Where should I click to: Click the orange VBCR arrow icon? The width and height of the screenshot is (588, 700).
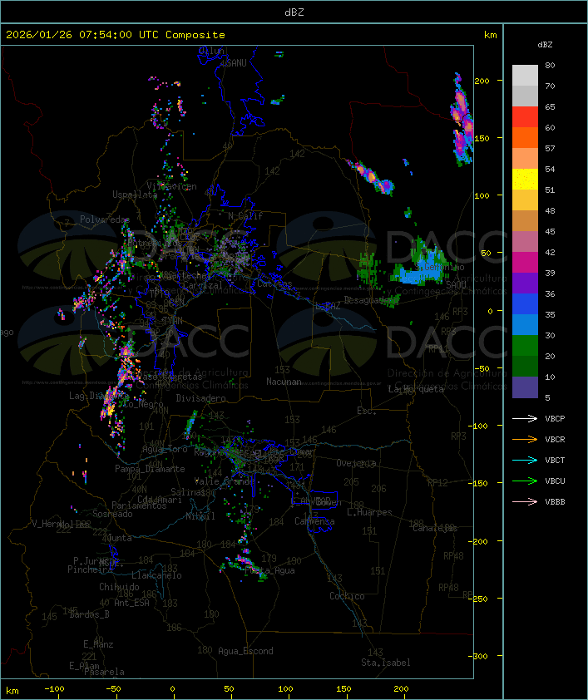click(x=525, y=439)
